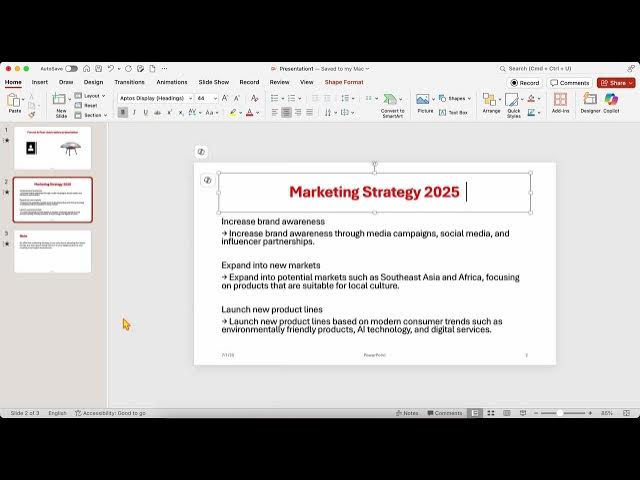
Task: Select slide 1 thumbnail
Action: [x=53, y=148]
